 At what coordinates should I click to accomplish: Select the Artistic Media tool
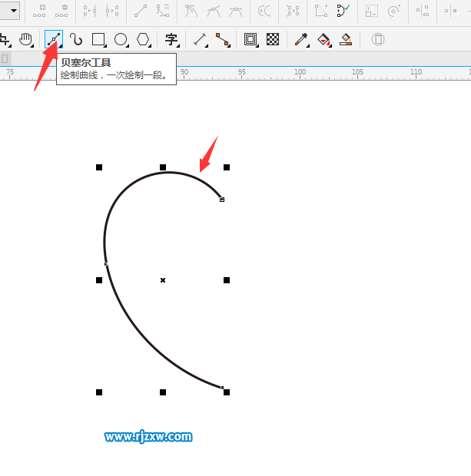[76, 39]
